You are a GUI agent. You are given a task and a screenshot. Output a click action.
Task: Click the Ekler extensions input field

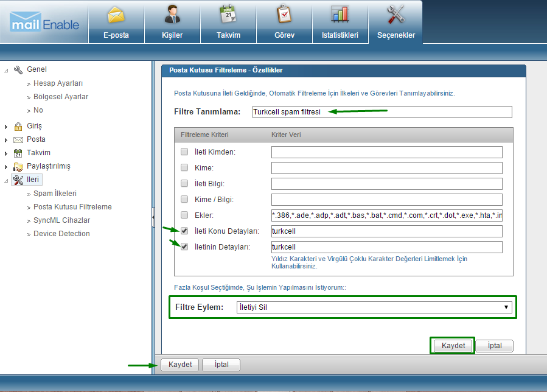point(387,215)
